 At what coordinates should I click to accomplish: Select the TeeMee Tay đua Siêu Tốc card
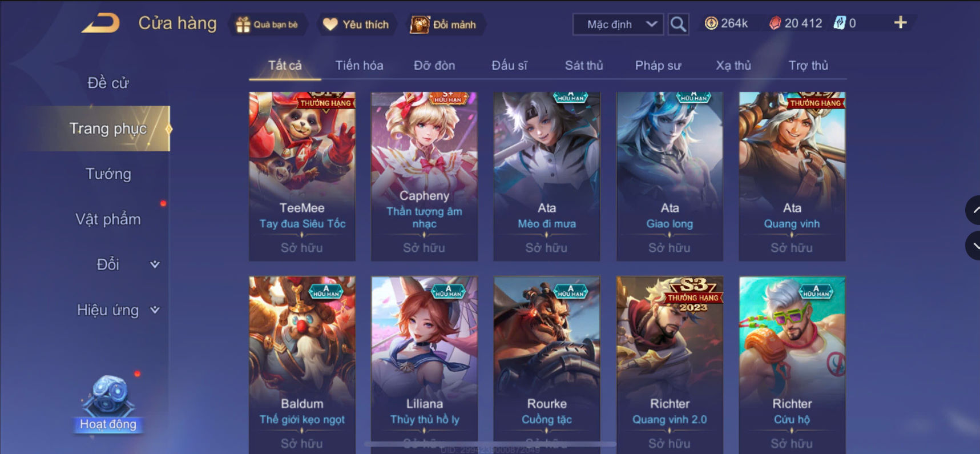point(302,176)
